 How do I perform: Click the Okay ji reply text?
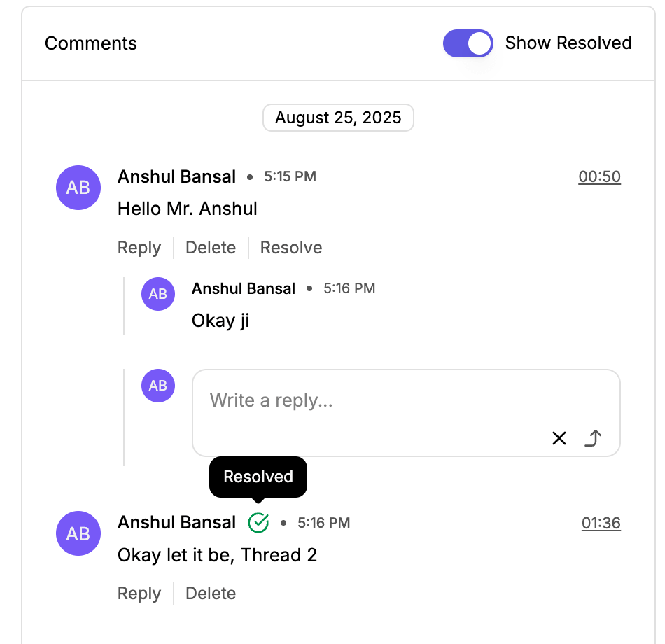coord(220,321)
